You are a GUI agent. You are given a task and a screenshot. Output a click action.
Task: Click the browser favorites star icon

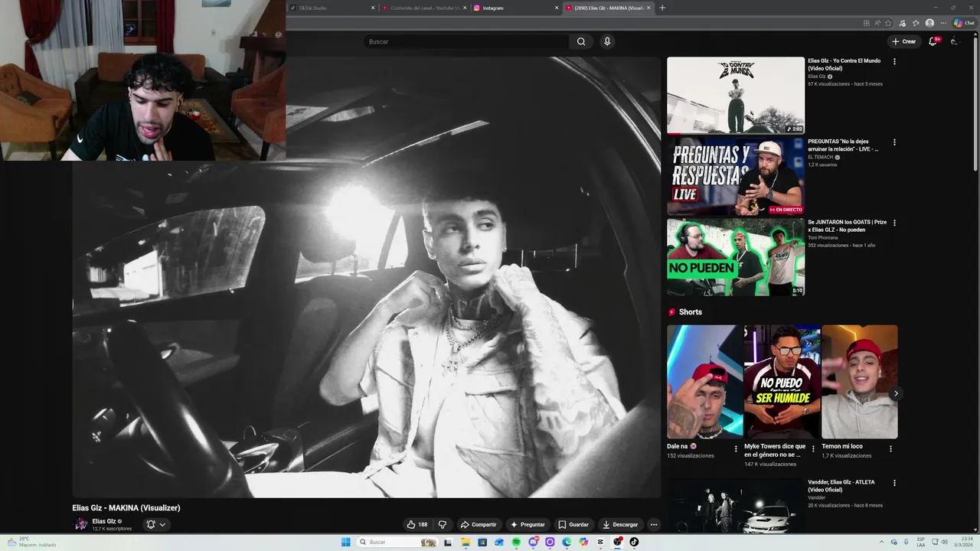click(888, 23)
